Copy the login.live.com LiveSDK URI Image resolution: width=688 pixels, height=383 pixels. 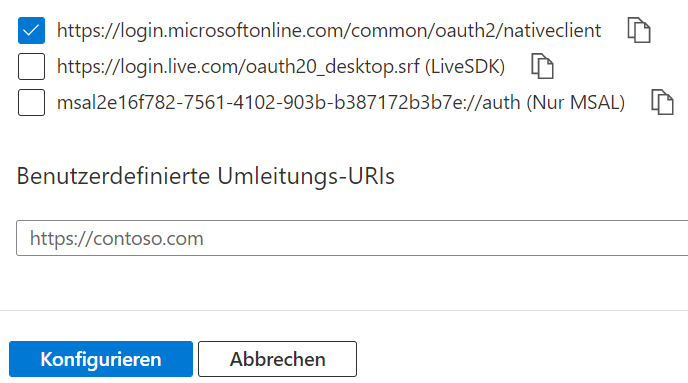click(542, 66)
